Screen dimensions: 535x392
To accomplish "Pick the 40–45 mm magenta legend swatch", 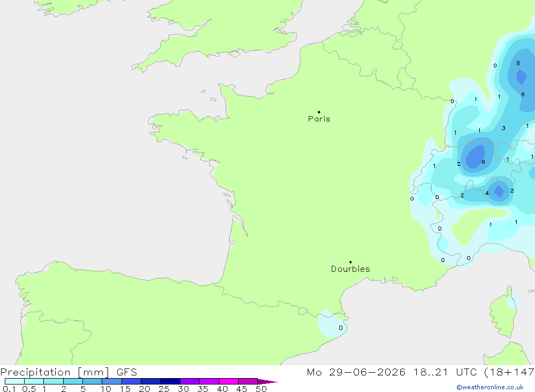I will click(x=228, y=381).
